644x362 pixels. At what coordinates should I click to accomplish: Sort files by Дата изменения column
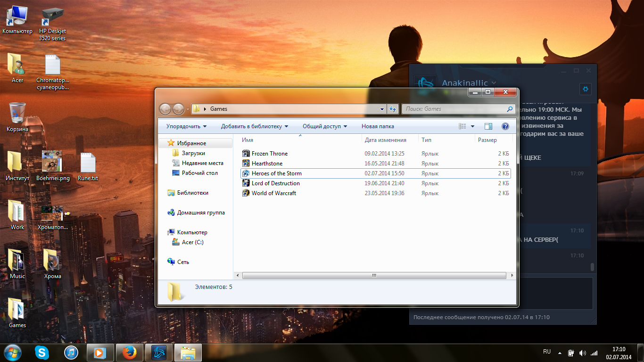coord(385,140)
